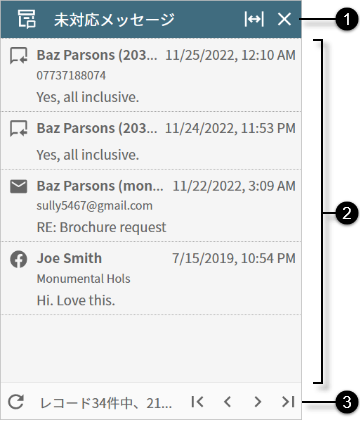Click the 未対応メッセージ panel title
The width and height of the screenshot is (360, 422).
click(114, 20)
